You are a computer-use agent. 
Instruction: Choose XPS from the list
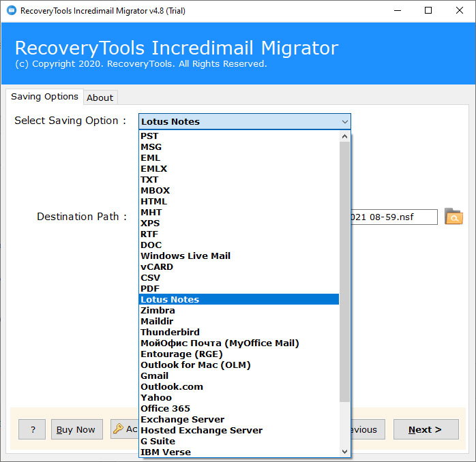click(x=239, y=224)
